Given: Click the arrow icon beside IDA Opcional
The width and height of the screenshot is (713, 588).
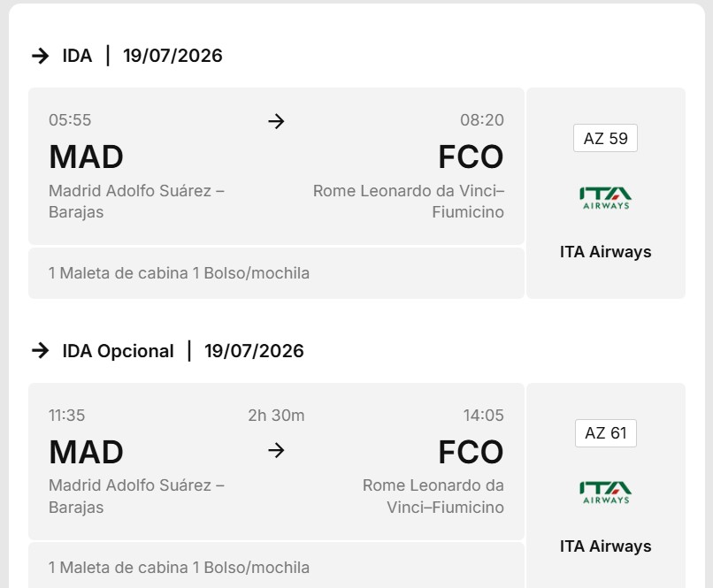Looking at the screenshot, I should (x=40, y=351).
